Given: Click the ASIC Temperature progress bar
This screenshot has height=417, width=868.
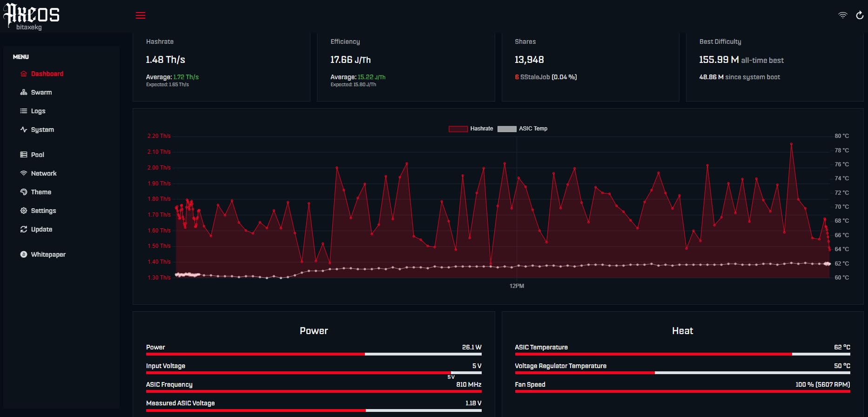Looking at the screenshot, I should pyautogui.click(x=682, y=354).
